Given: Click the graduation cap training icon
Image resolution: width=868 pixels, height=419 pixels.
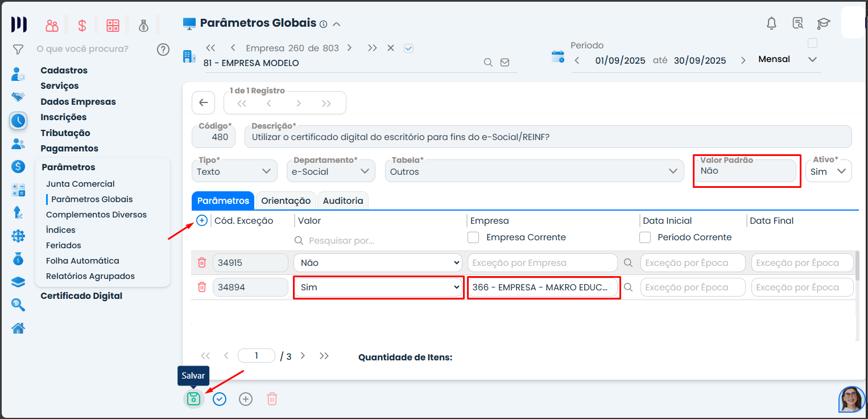Looking at the screenshot, I should [823, 23].
